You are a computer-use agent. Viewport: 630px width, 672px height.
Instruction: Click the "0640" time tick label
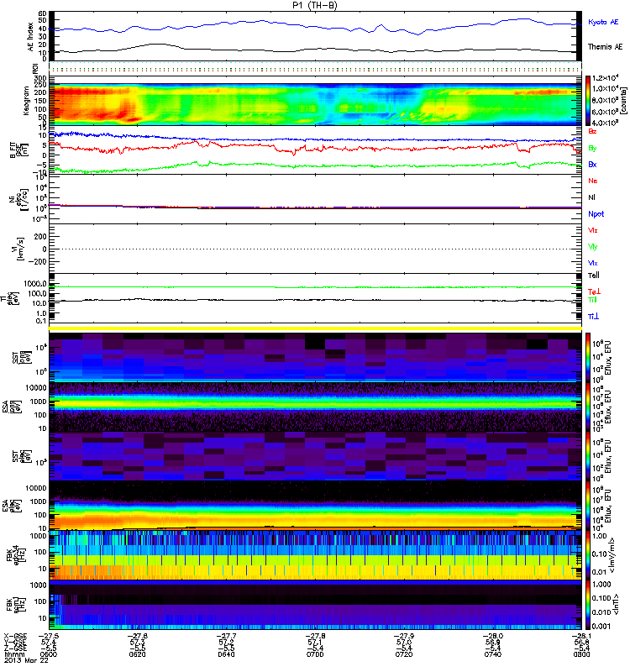tap(226, 654)
